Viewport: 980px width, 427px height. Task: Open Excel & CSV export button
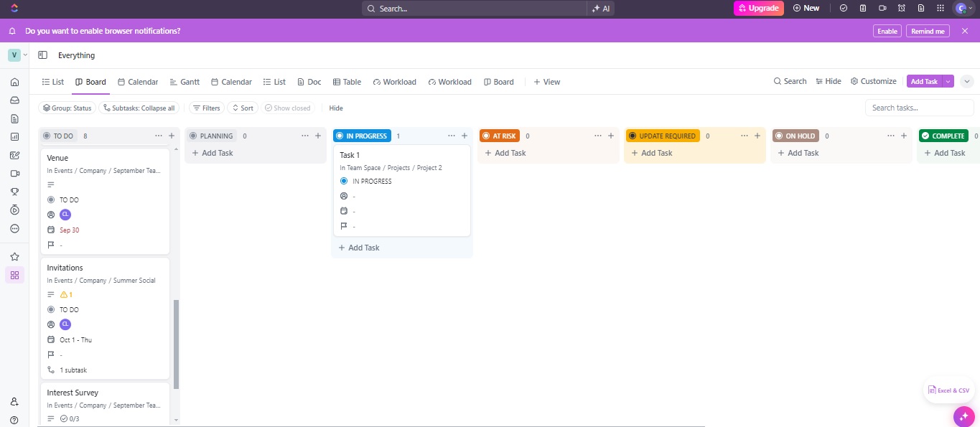[948, 390]
